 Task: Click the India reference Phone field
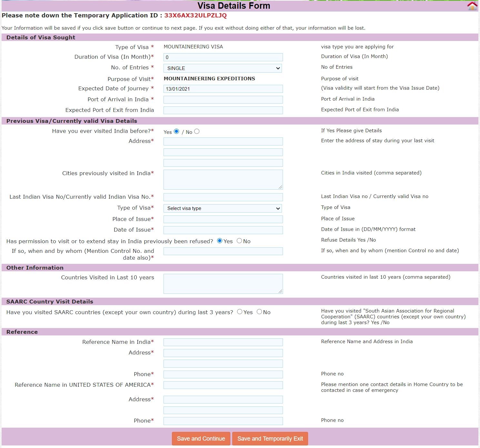pos(223,374)
